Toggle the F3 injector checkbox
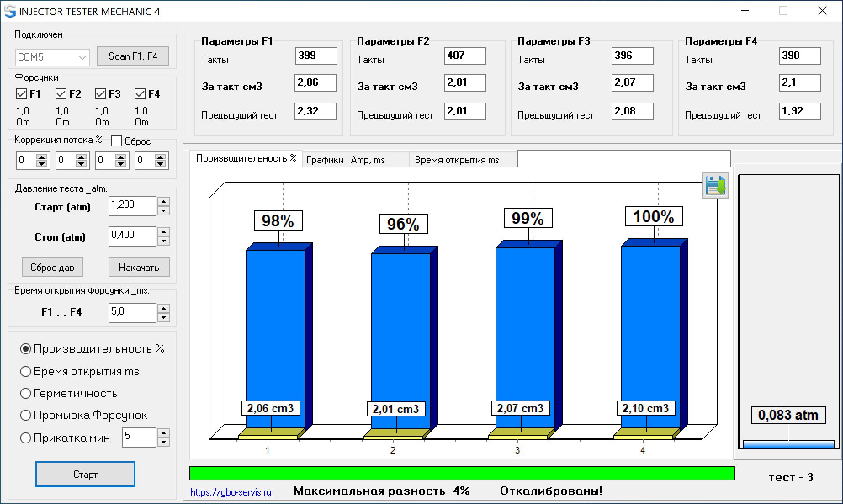The width and height of the screenshot is (843, 504). (x=101, y=94)
